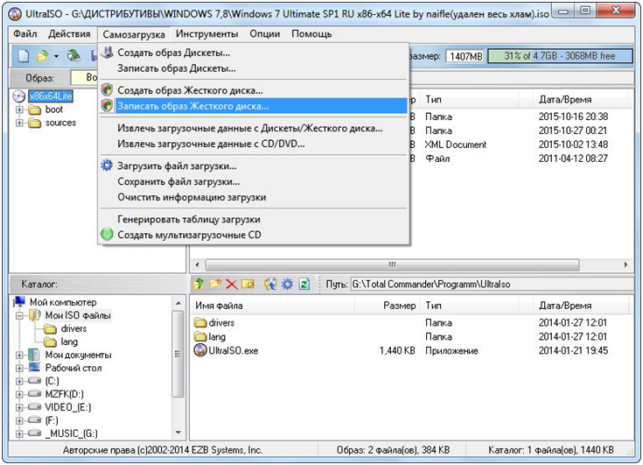643x465 pixels.
Task: Click the Open file toolbar icon
Action: click(42, 56)
